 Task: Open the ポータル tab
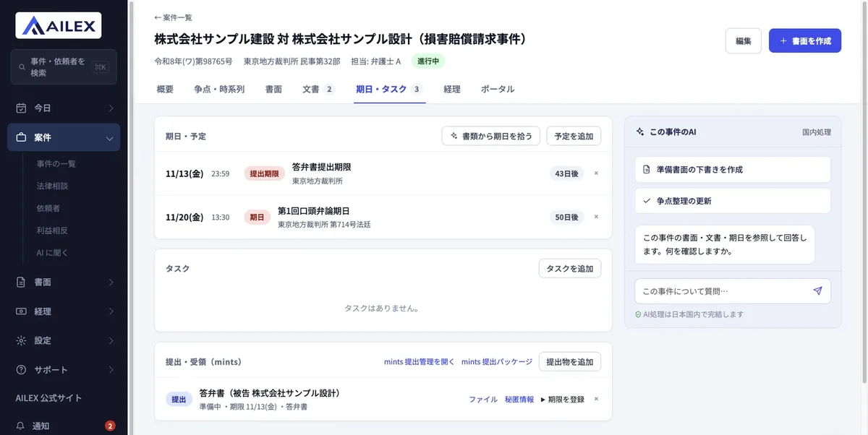point(498,90)
